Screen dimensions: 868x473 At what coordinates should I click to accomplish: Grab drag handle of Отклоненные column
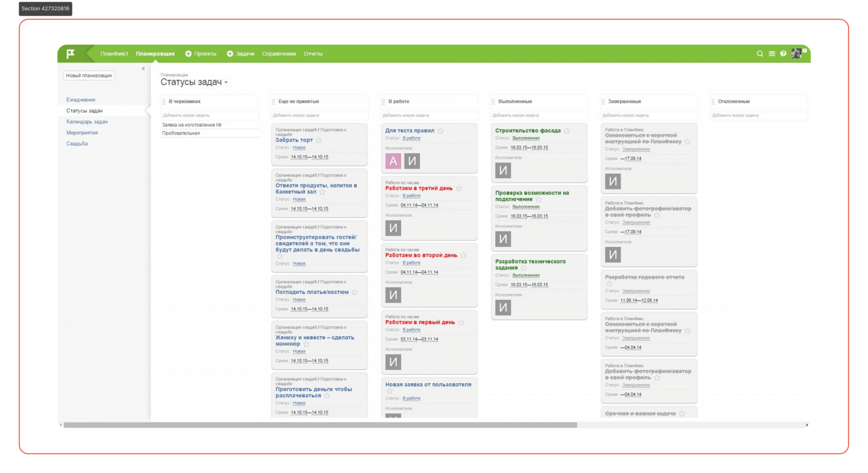[x=713, y=102]
